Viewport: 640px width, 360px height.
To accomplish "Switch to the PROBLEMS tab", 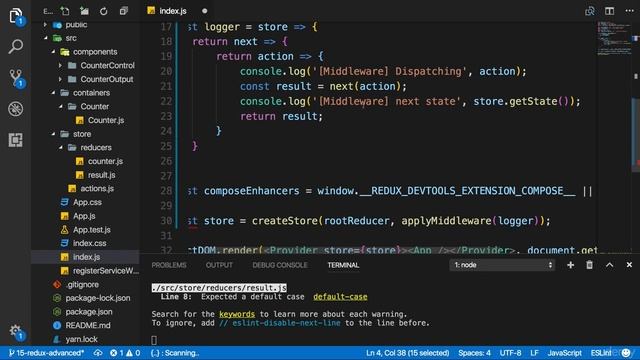I will [x=169, y=265].
